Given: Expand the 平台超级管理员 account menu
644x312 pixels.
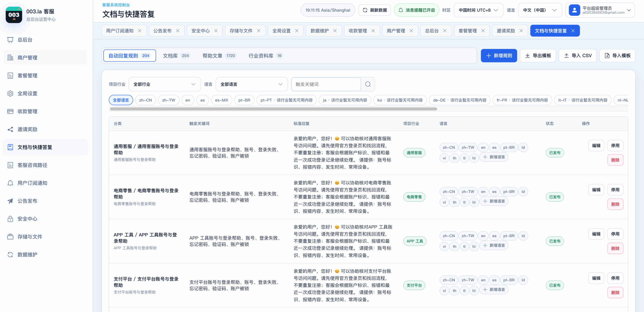Looking at the screenshot, I should [600, 10].
